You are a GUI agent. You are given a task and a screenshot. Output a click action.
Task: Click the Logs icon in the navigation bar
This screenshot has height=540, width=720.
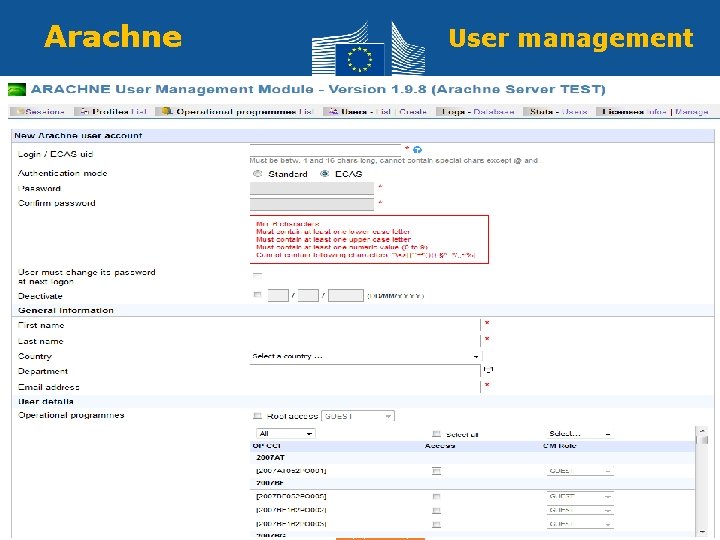[440, 112]
